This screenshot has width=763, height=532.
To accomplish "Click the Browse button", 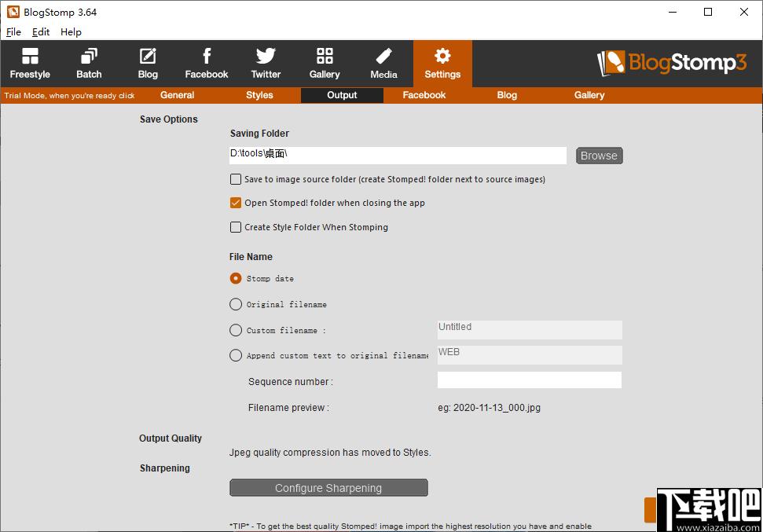I will [599, 156].
